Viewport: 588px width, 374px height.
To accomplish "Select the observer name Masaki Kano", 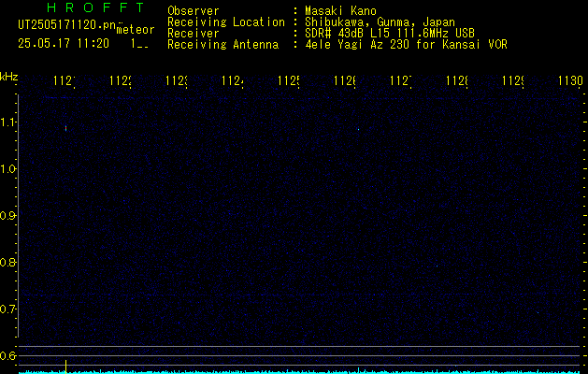I will coord(340,10).
